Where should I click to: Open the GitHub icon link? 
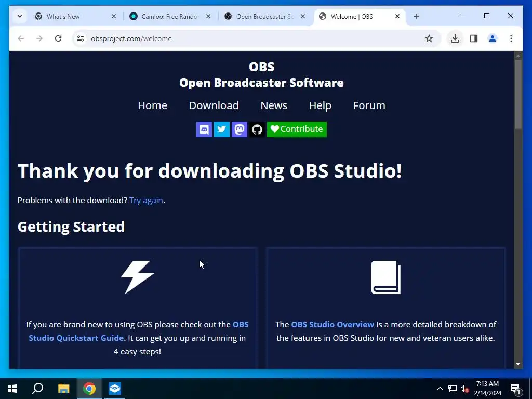click(x=257, y=129)
